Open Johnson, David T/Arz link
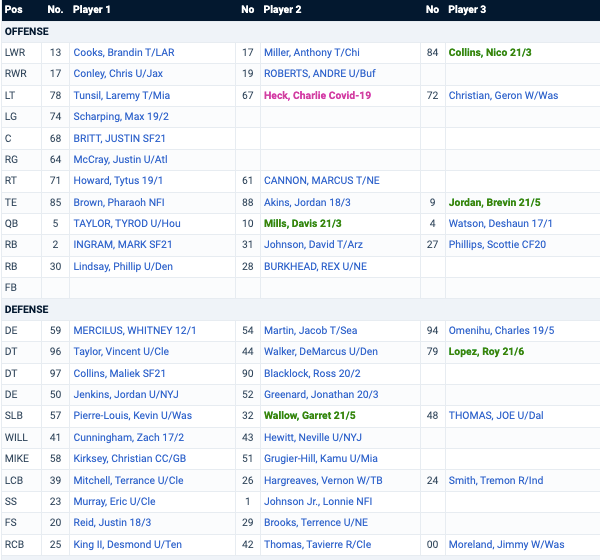Viewport: 600px width, 560px height. tap(313, 244)
